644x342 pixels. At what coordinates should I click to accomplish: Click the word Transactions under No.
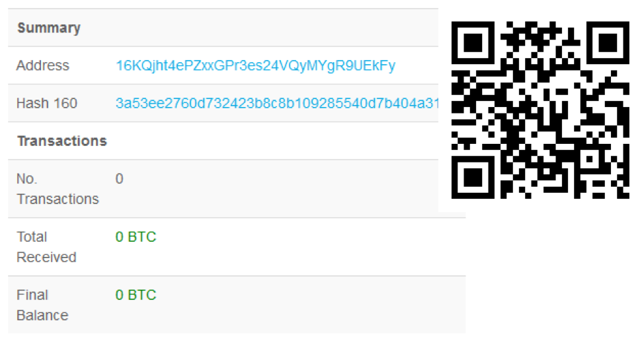[x=58, y=199]
